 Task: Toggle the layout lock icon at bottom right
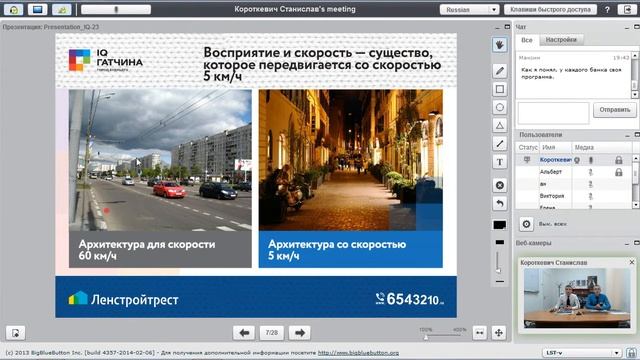click(631, 353)
